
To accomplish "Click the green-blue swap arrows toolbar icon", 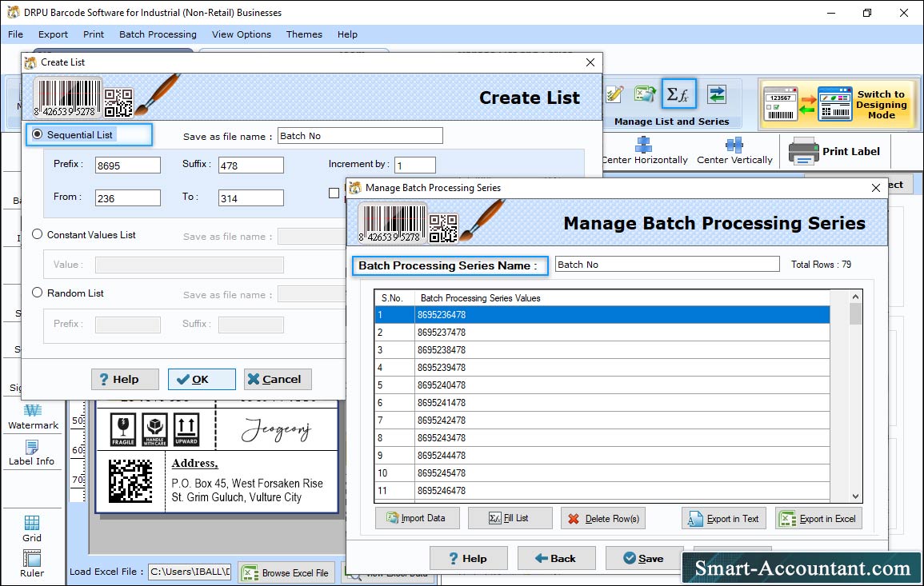I will point(717,94).
